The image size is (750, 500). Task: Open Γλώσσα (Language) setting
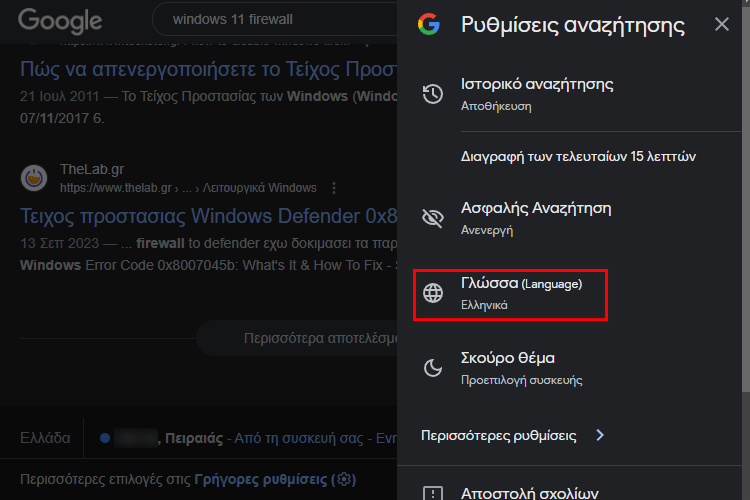tap(510, 295)
